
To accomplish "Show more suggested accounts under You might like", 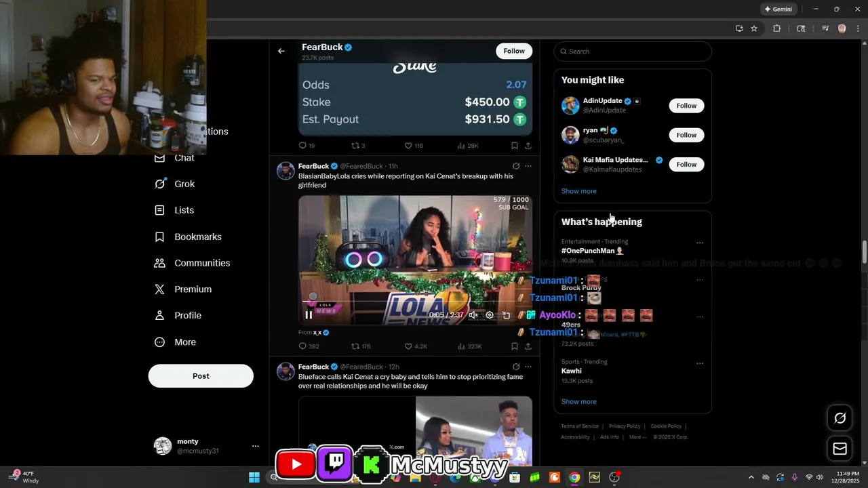I will [x=578, y=191].
